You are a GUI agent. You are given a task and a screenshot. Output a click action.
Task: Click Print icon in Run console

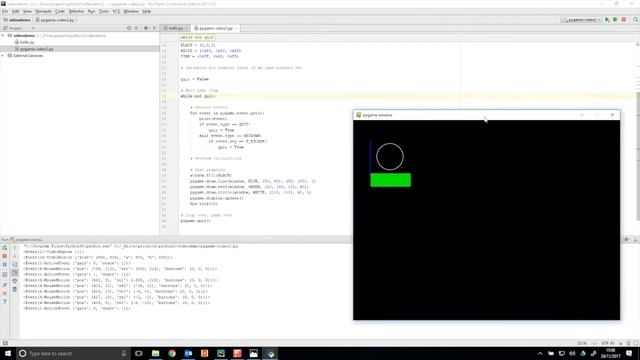tap(15, 281)
